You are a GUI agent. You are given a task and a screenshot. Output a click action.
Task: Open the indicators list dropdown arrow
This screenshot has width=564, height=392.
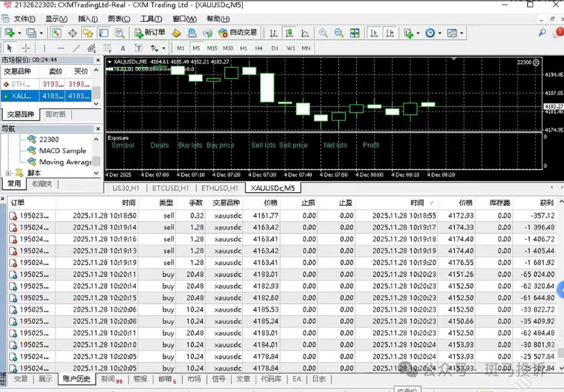pyautogui.click(x=417, y=33)
